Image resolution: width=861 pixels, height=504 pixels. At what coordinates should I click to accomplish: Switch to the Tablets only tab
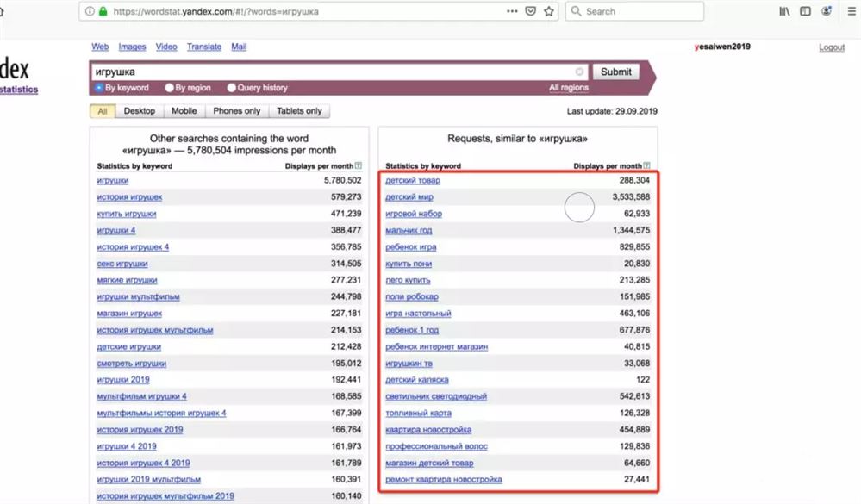[299, 111]
